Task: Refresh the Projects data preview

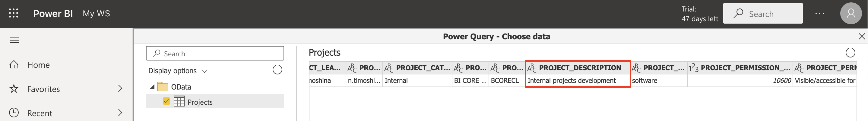Action: 850,52
